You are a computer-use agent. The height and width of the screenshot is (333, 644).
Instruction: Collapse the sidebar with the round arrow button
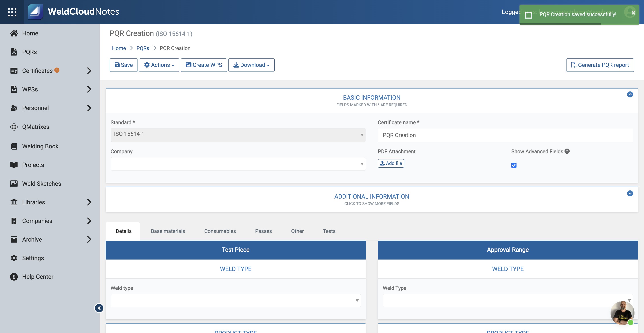pyautogui.click(x=99, y=308)
